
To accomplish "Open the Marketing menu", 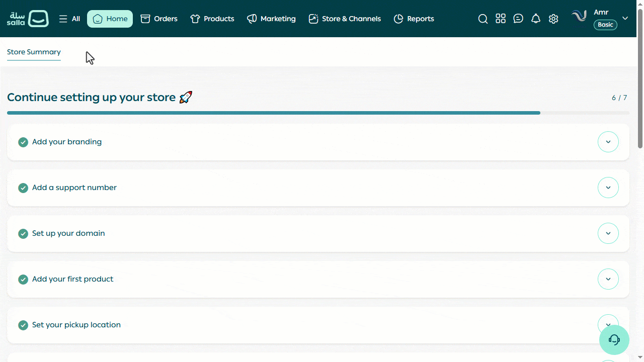I will tap(271, 19).
